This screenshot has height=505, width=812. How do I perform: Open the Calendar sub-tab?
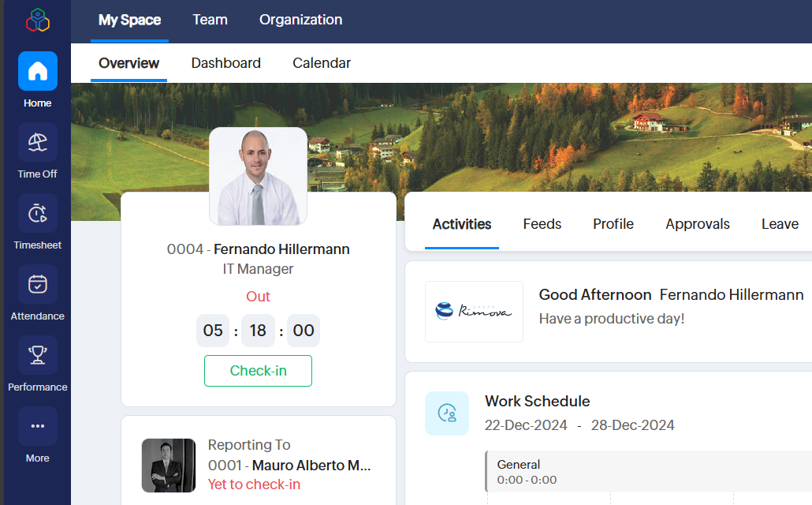[x=322, y=63]
